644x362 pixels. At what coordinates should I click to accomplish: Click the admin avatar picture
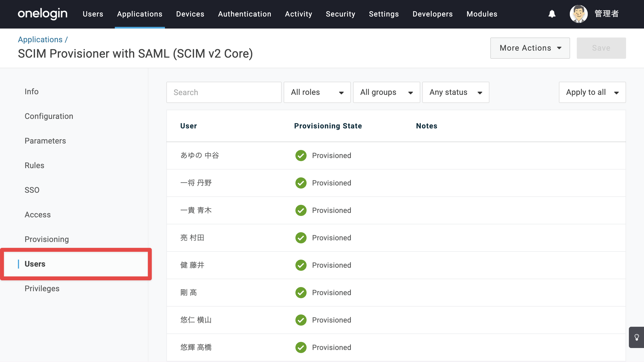tap(578, 14)
